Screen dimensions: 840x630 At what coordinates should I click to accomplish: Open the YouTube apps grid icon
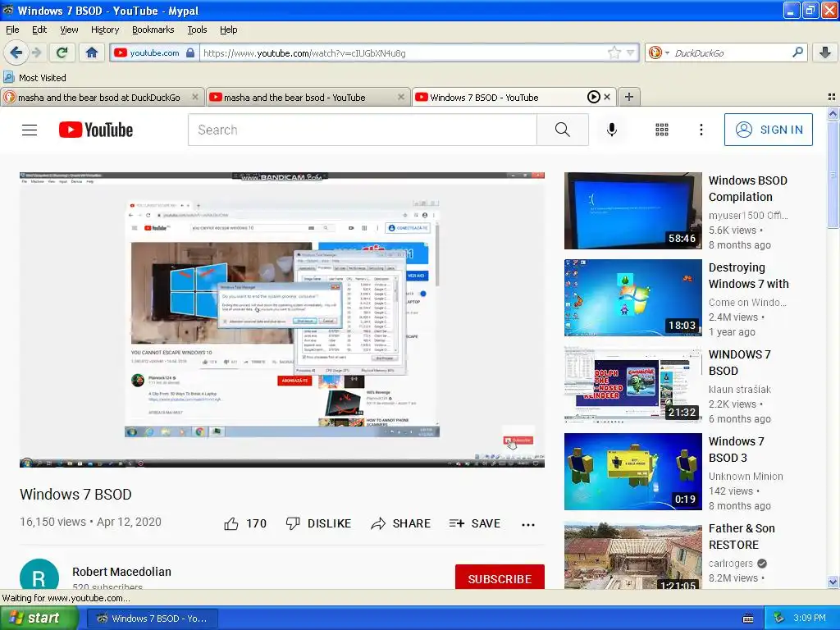(x=662, y=130)
